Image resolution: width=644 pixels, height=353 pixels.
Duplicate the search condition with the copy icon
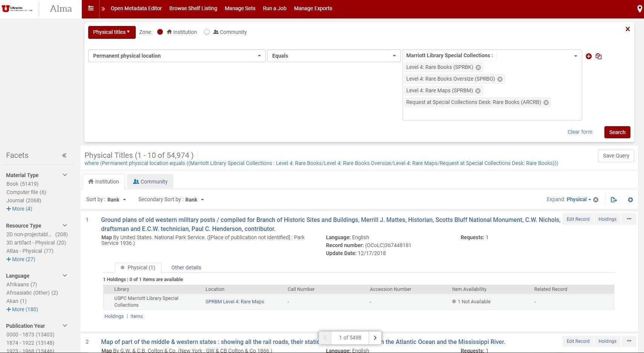coord(599,56)
